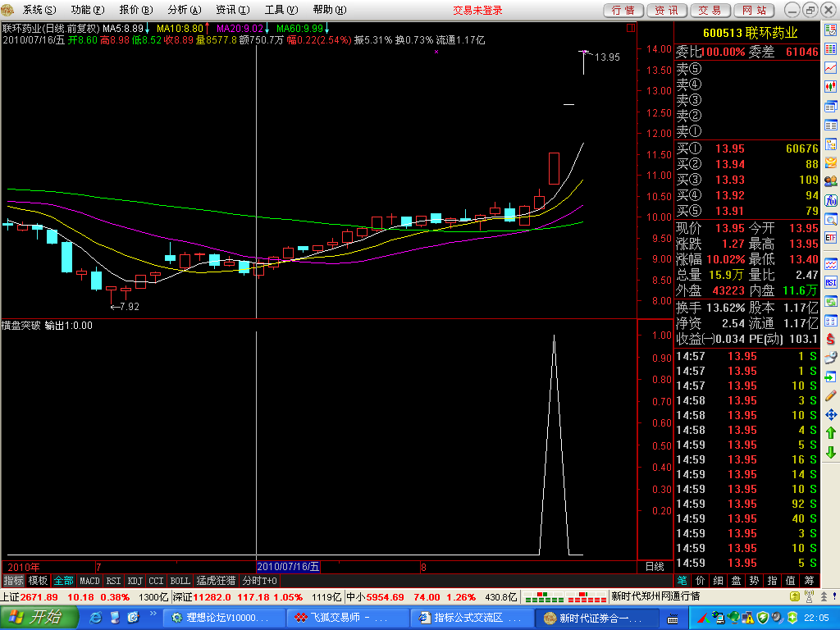This screenshot has height=630, width=840.
Task: Switch to candlestick K-line chart icon
Action: pos(830,87)
